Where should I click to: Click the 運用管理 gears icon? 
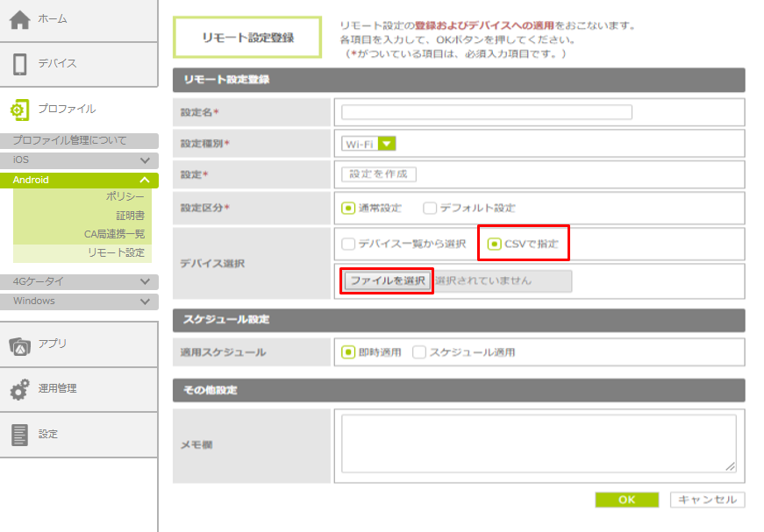tap(19, 389)
